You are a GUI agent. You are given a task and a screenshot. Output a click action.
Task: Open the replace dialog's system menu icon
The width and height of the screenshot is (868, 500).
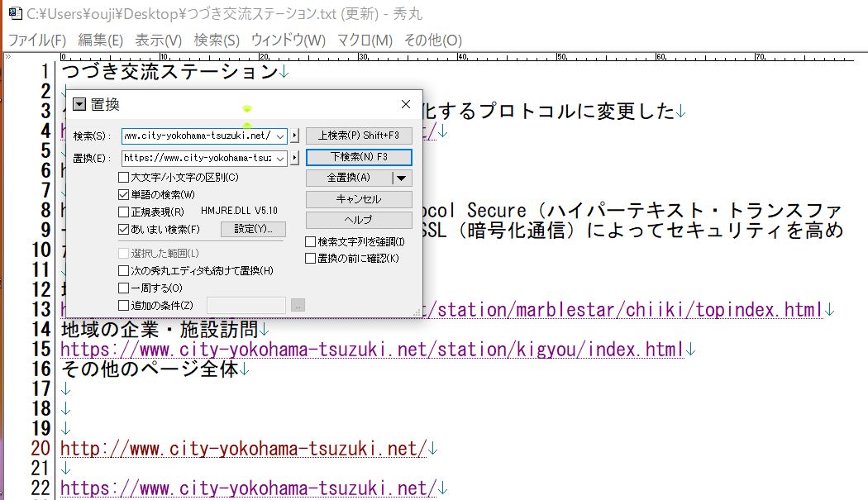click(79, 104)
